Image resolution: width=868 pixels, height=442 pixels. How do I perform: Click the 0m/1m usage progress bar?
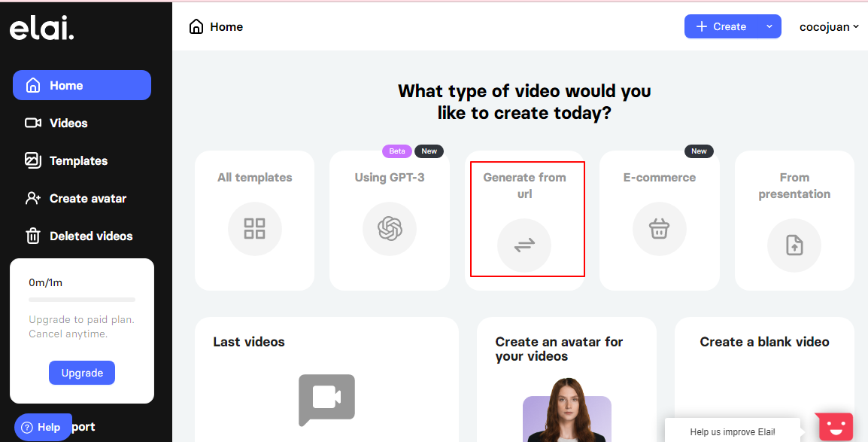[82, 300]
